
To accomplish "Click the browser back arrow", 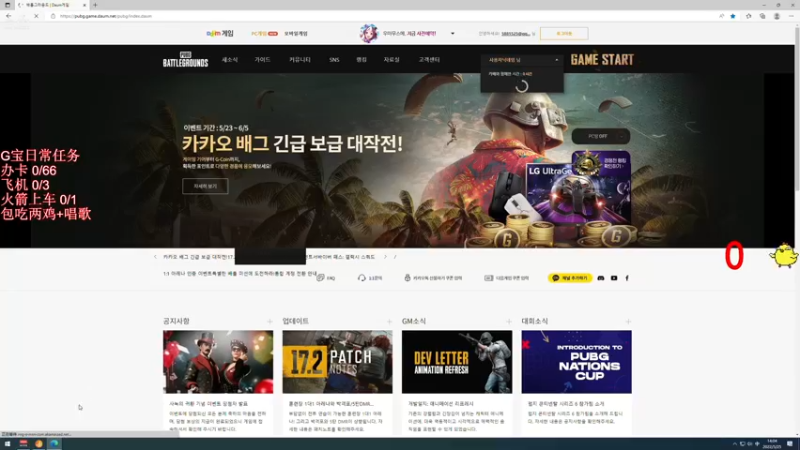I will coord(9,16).
